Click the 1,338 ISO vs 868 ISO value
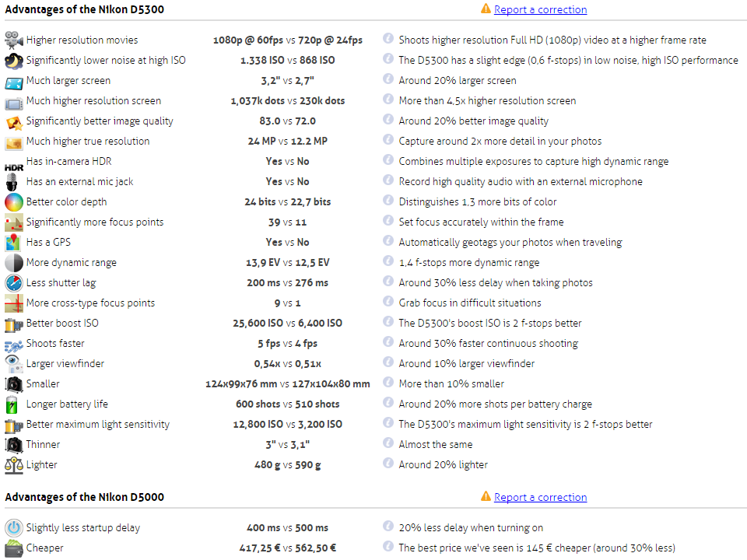This screenshot has width=747, height=560. 288,61
